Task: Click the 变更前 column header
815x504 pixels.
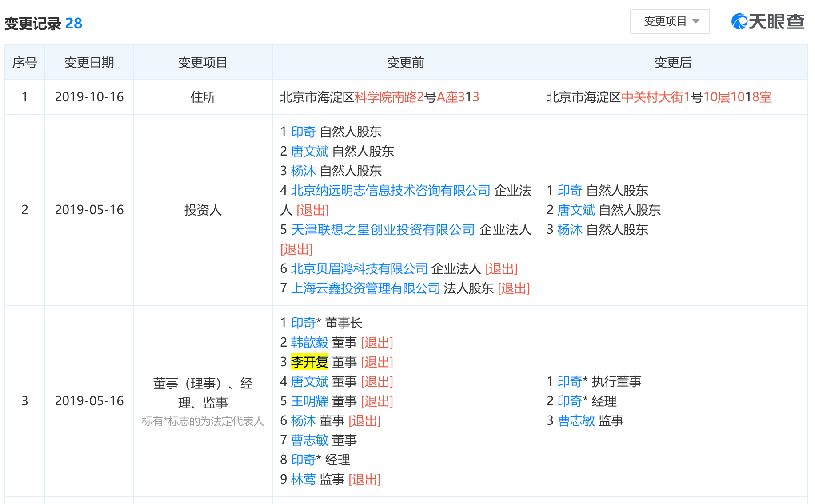Action: pos(406,63)
